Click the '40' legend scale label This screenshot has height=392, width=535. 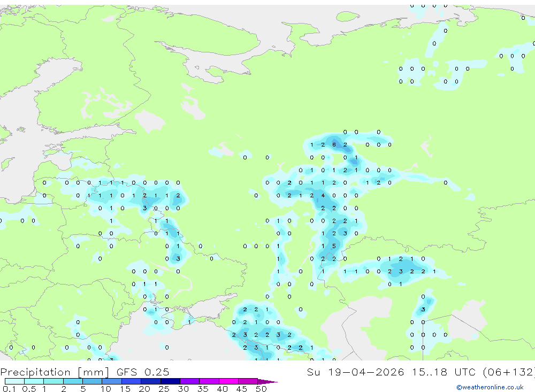coord(222,389)
